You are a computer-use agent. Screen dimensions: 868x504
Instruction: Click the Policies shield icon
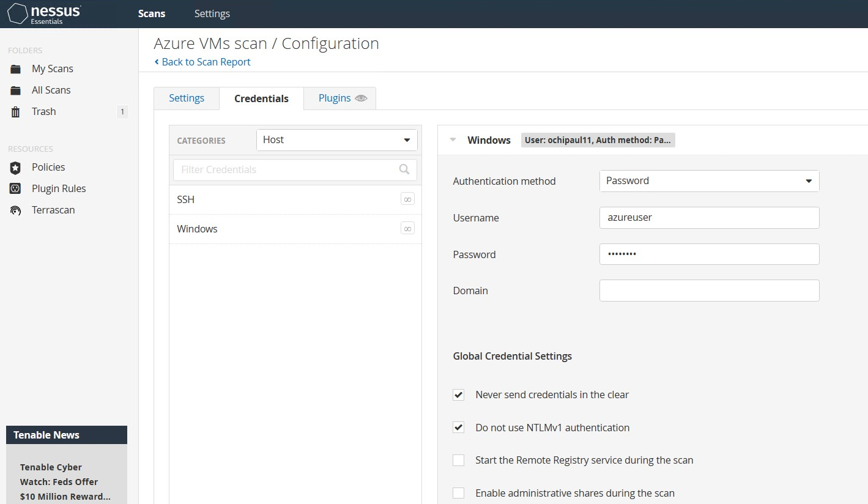pyautogui.click(x=16, y=168)
